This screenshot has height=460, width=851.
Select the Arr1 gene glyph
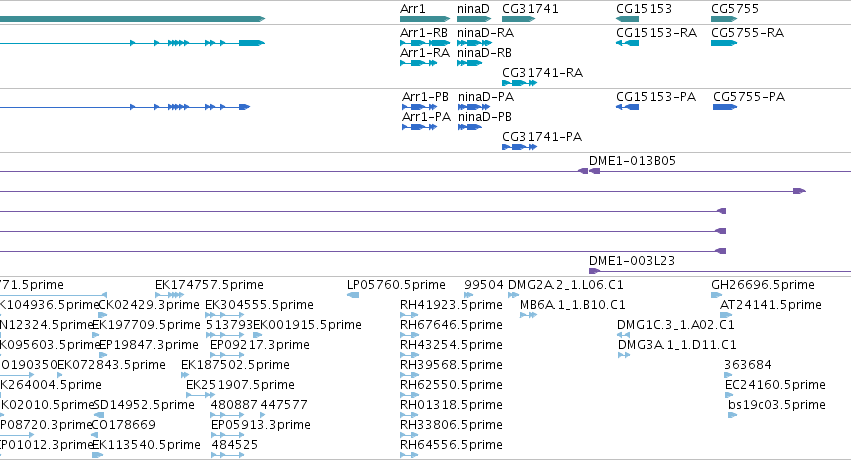coord(425,19)
